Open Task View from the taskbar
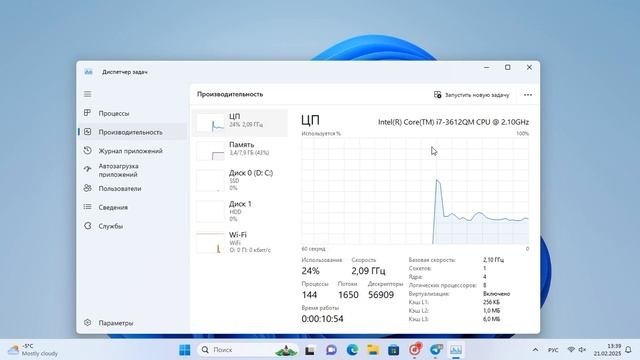Image resolution: width=640 pixels, height=360 pixels. 310,350
